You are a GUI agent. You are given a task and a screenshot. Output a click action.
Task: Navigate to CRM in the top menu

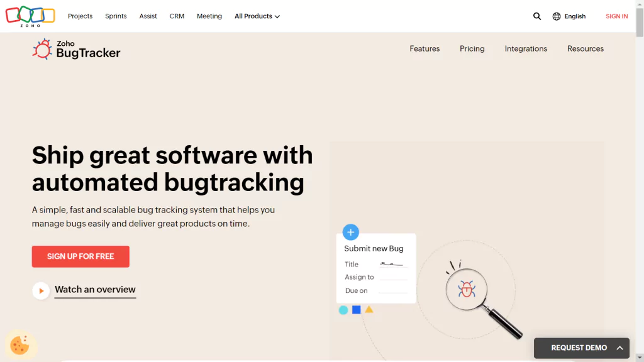[177, 16]
